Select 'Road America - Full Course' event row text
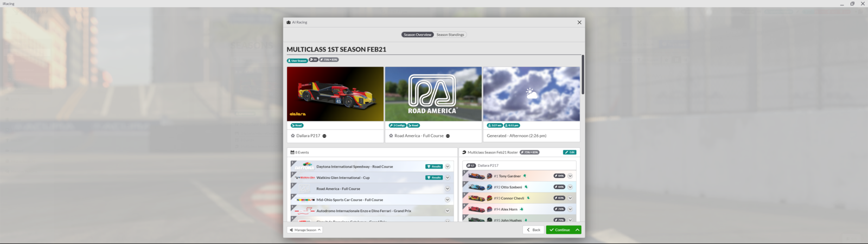868x244 pixels. [338, 189]
